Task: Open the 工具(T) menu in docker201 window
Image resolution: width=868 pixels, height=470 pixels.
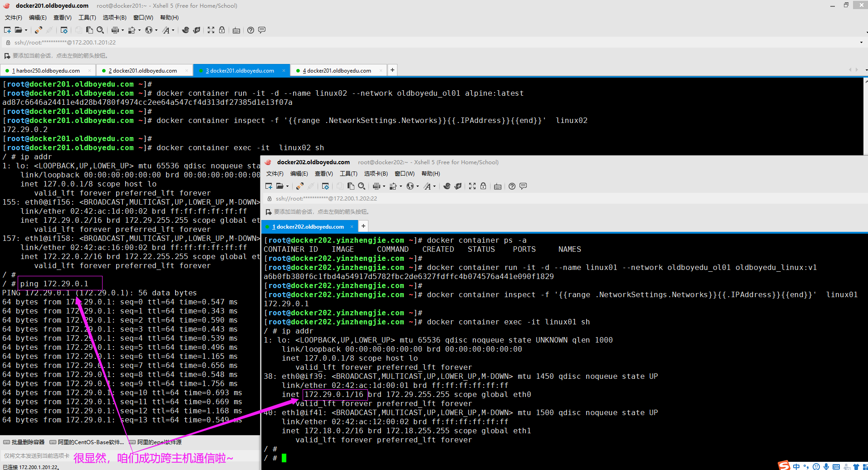Action: click(87, 18)
